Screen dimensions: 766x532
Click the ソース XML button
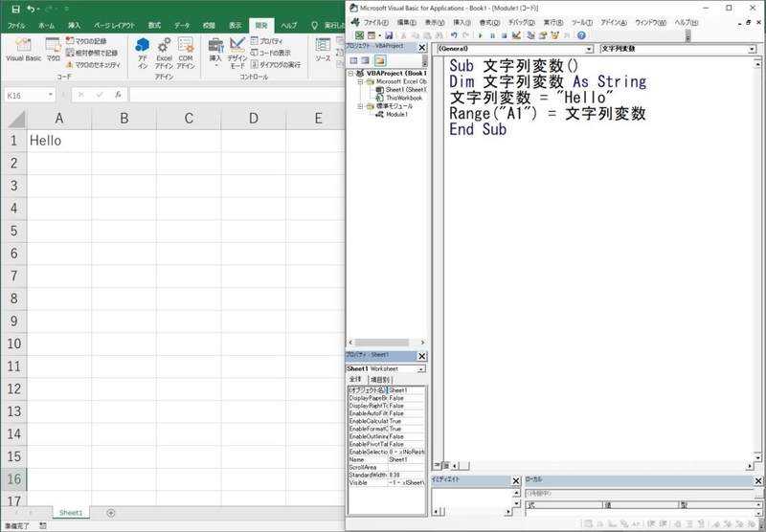[x=323, y=50]
